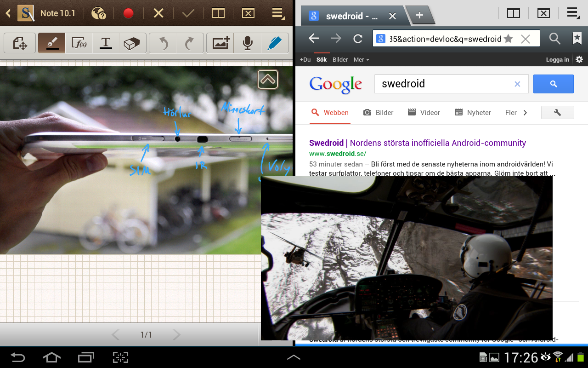Tap the Android Back button

(18, 357)
